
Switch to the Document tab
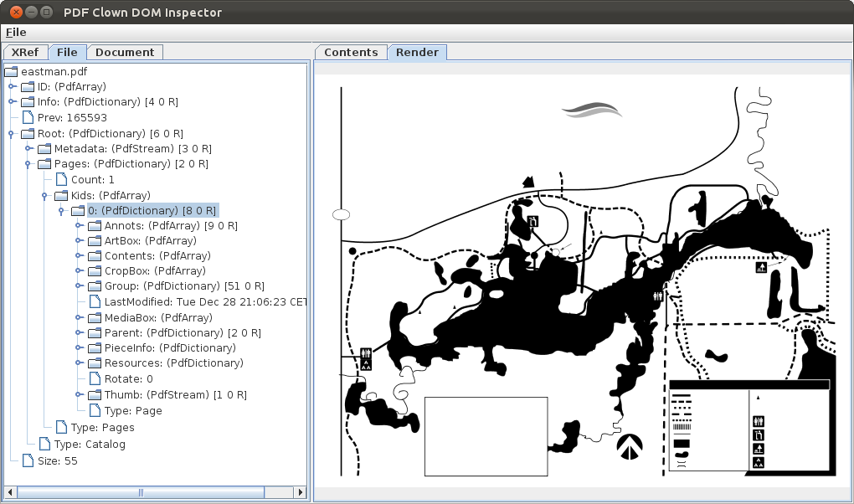pyautogui.click(x=124, y=52)
